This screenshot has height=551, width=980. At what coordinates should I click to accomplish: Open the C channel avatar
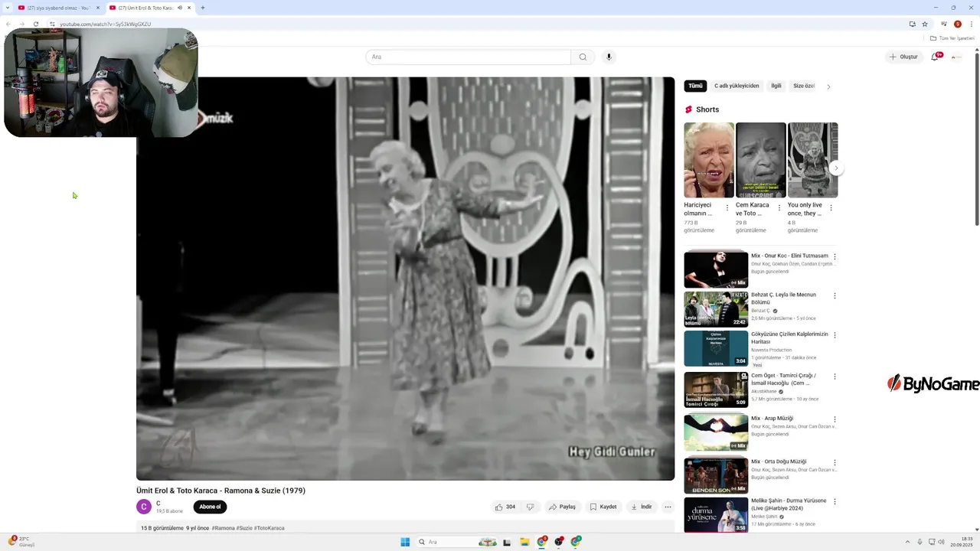144,507
